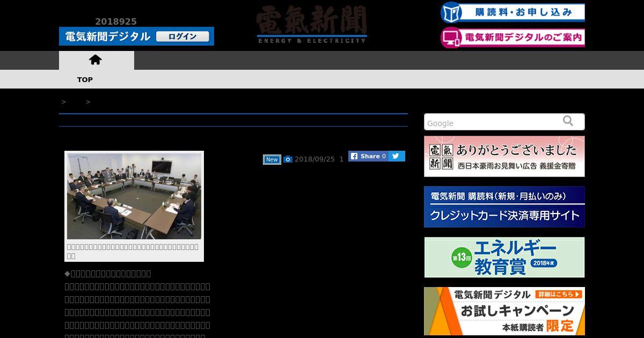Click the device icon beside デジタルのご案内
The width and height of the screenshot is (644, 338).
click(451, 38)
